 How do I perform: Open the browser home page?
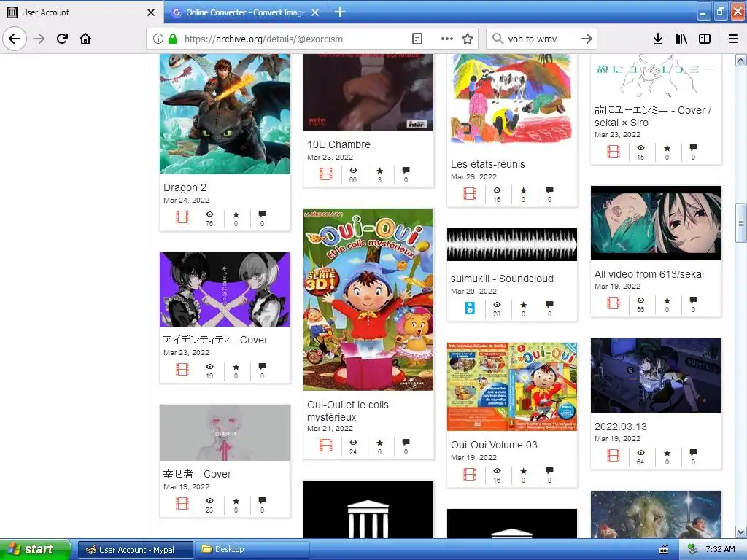pyautogui.click(x=85, y=39)
